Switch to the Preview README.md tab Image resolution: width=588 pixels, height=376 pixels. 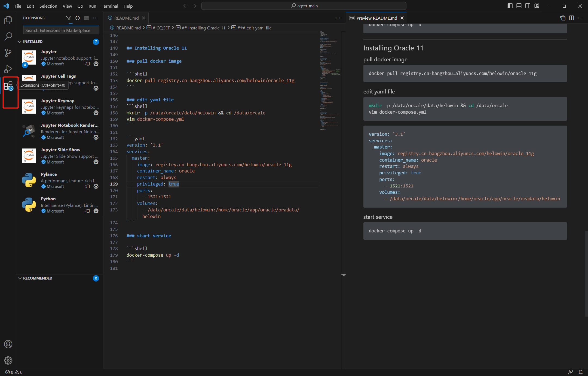tap(376, 18)
